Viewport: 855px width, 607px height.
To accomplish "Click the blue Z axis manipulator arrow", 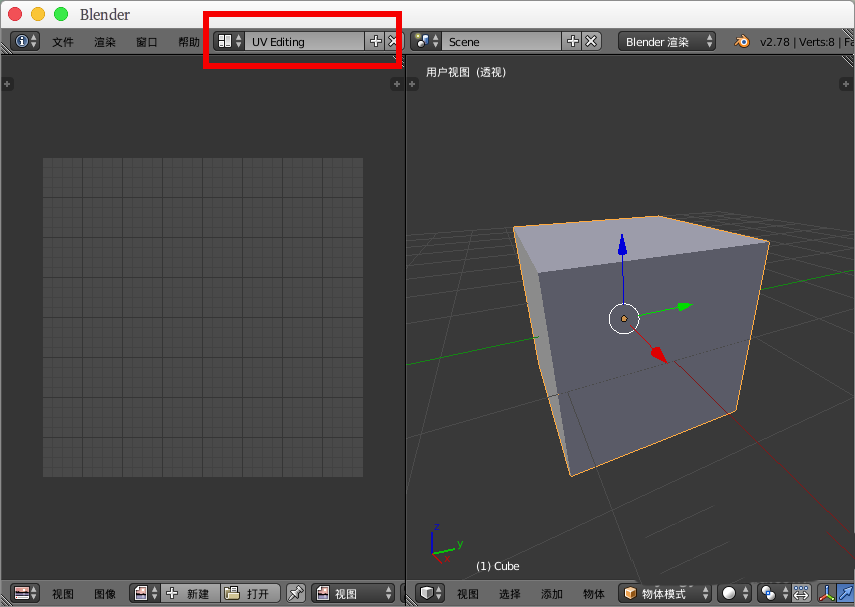I will (x=622, y=244).
